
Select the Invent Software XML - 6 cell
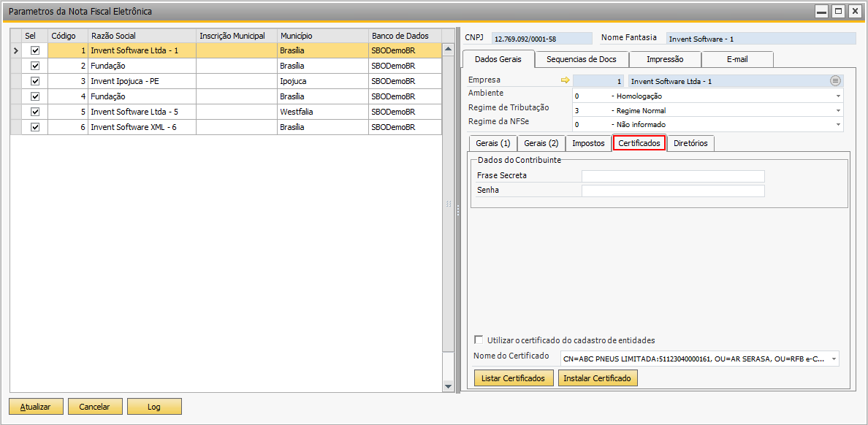coord(142,127)
